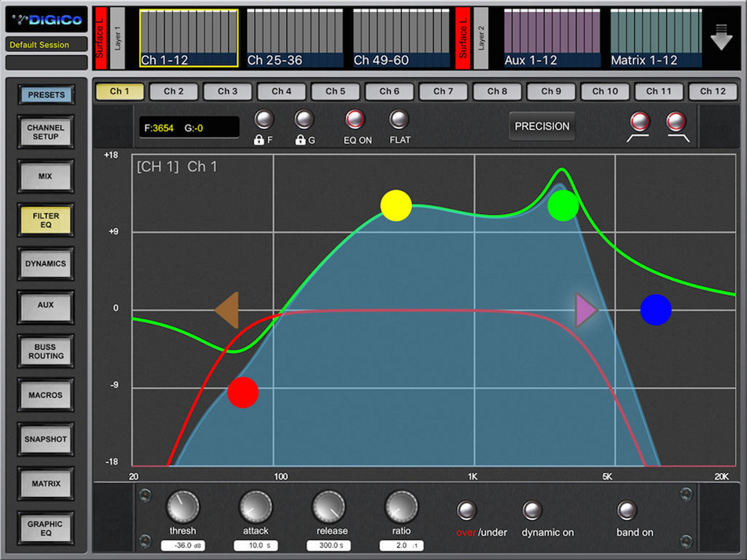The height and width of the screenshot is (560, 747).
Task: Expand the layer banks with down arrow
Action: [x=721, y=37]
